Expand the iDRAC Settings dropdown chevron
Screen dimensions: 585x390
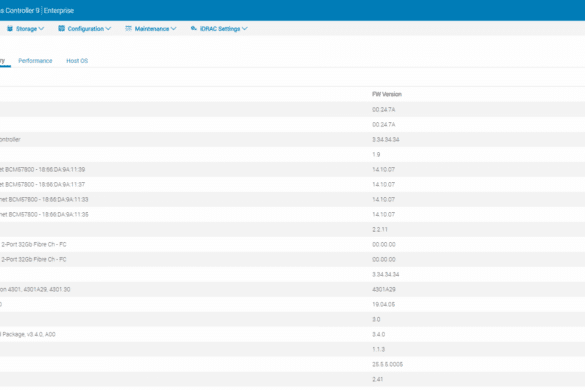(245, 28)
